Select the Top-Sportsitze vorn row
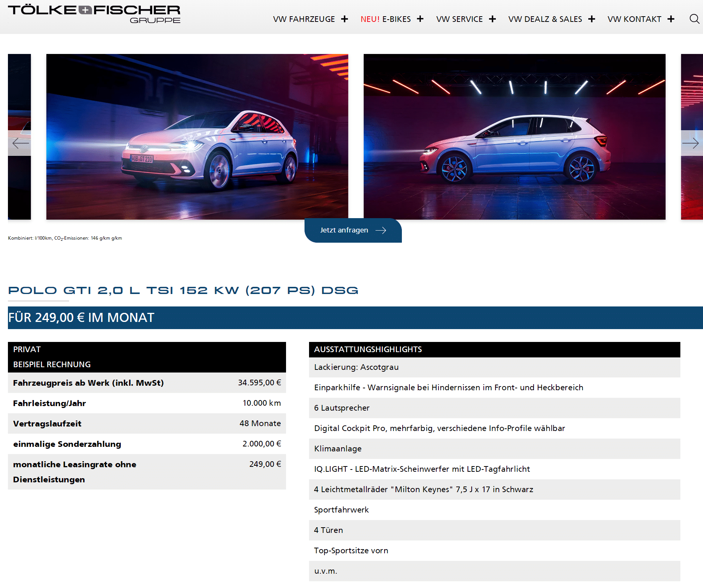Screen dimensions: 703x588 [495, 551]
